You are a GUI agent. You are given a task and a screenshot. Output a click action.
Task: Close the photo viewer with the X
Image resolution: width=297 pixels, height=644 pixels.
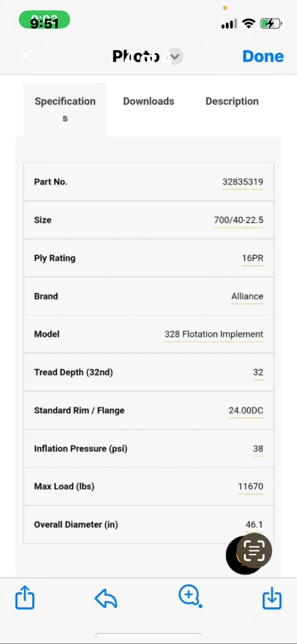pos(25,56)
